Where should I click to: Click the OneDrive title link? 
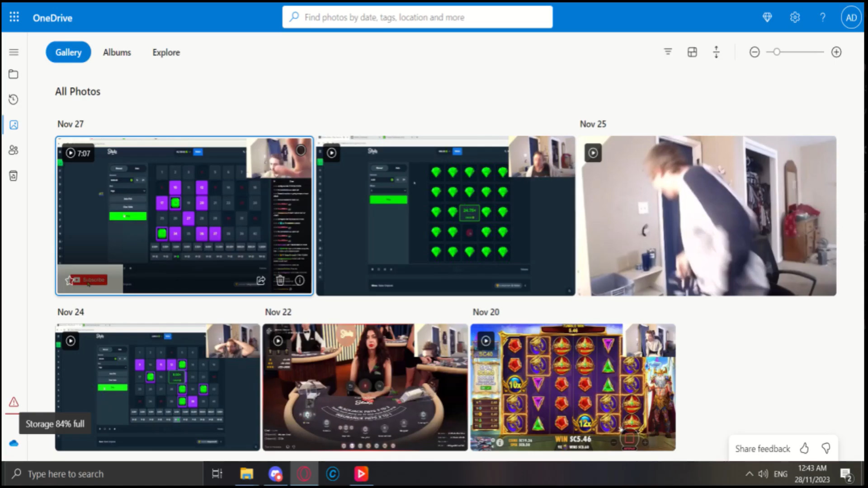coord(52,18)
